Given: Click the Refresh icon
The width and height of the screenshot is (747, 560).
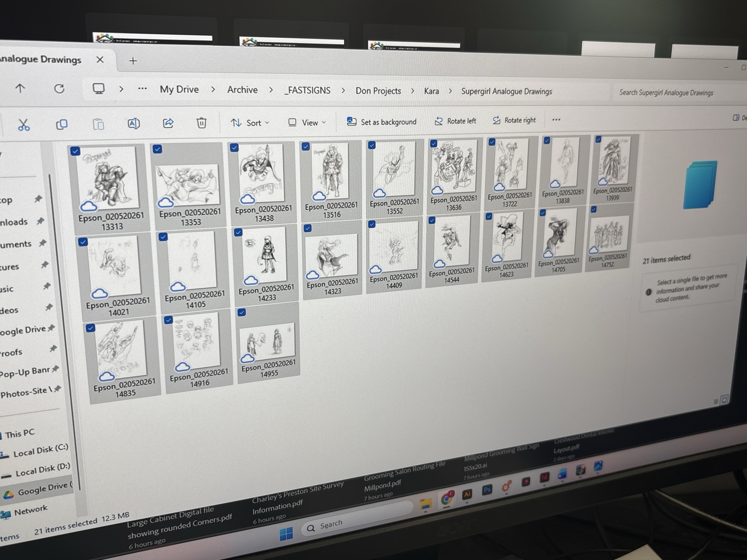Looking at the screenshot, I should [x=59, y=88].
